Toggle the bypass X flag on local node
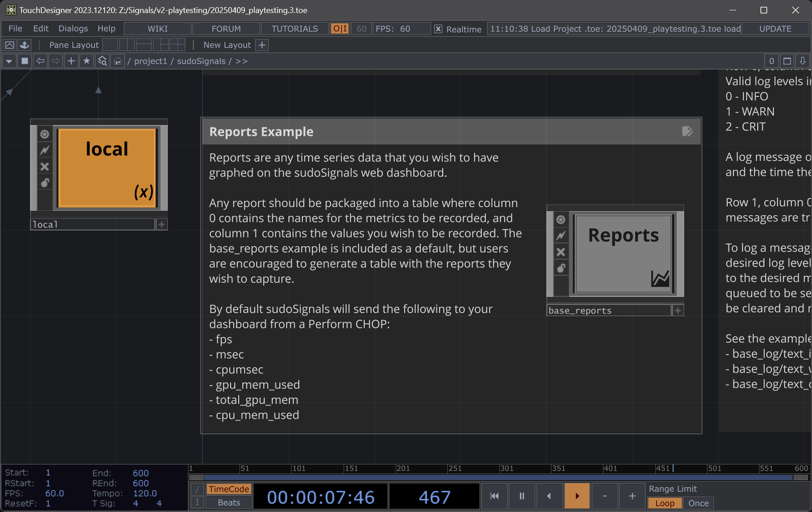 [x=44, y=167]
